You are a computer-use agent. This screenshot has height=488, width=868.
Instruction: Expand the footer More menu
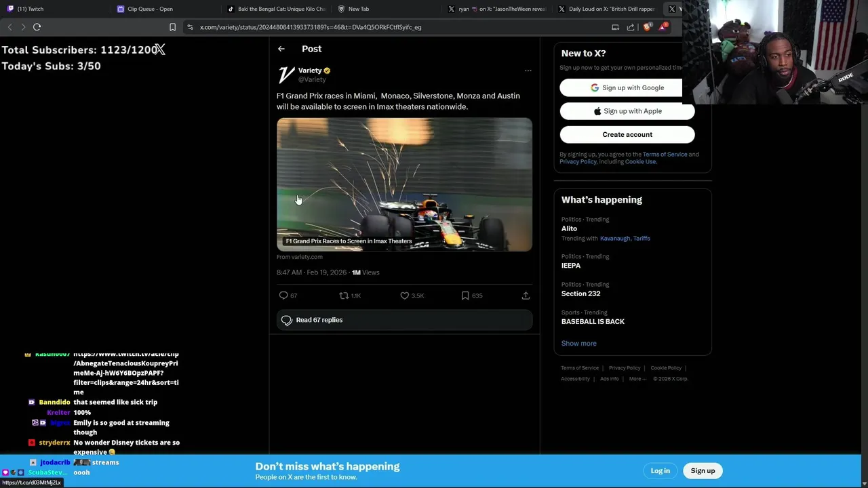pyautogui.click(x=637, y=379)
